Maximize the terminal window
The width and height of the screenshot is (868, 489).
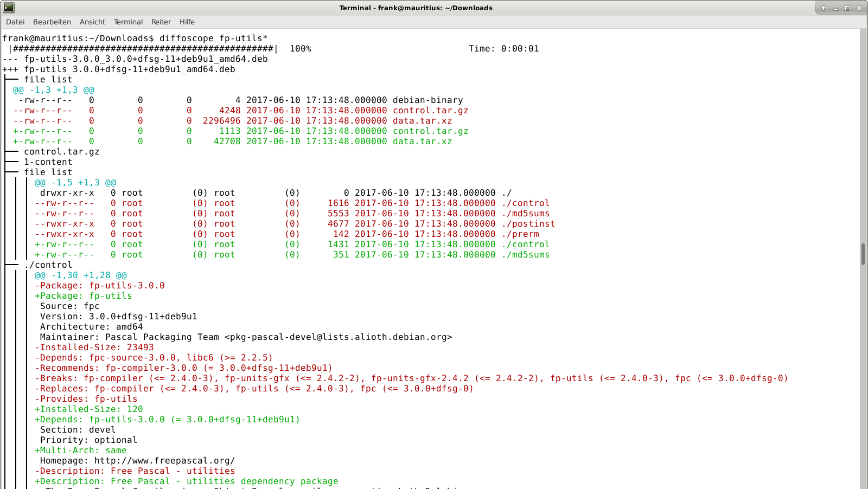point(847,8)
